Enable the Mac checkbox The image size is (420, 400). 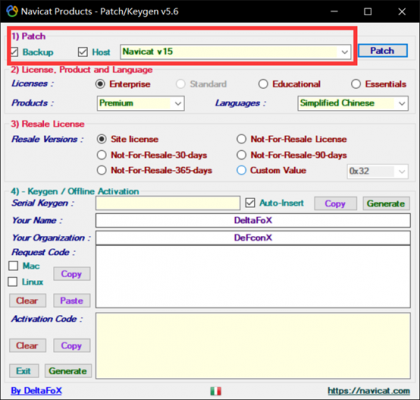(13, 266)
